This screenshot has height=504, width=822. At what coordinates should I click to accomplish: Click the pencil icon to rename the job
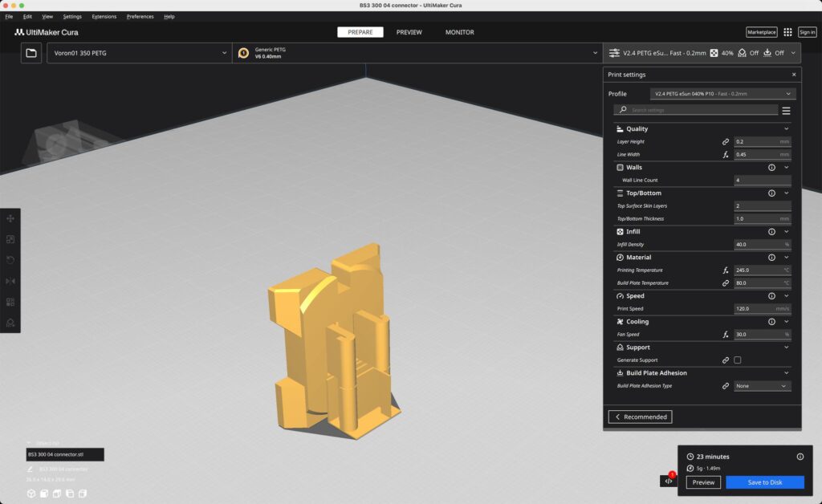point(30,469)
